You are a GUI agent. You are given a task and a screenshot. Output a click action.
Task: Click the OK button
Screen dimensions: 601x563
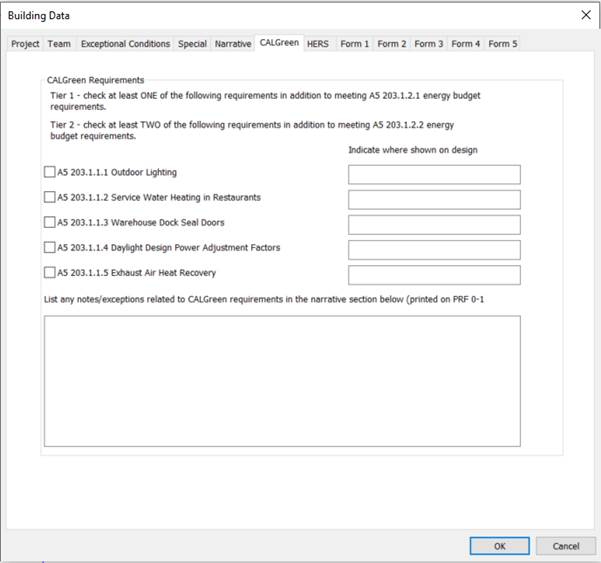click(499, 546)
